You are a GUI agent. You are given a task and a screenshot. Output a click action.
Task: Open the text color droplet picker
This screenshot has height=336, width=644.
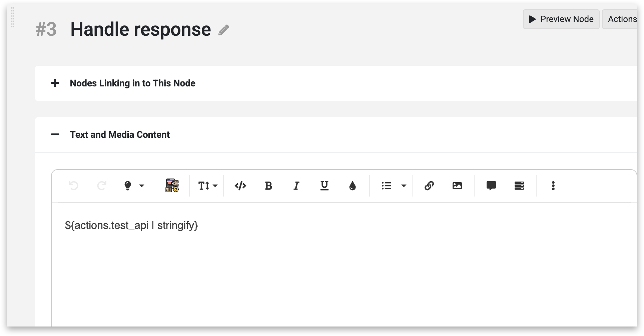(x=353, y=186)
